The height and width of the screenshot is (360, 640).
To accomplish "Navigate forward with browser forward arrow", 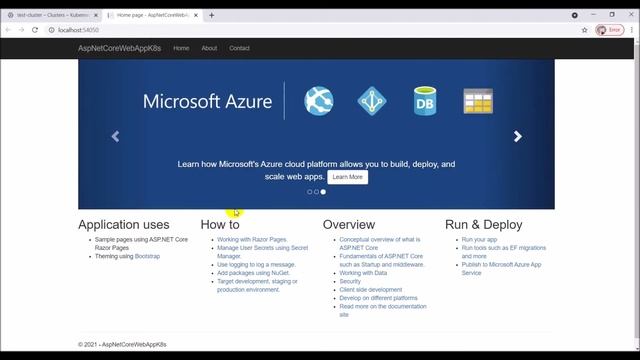I will coord(21,30).
